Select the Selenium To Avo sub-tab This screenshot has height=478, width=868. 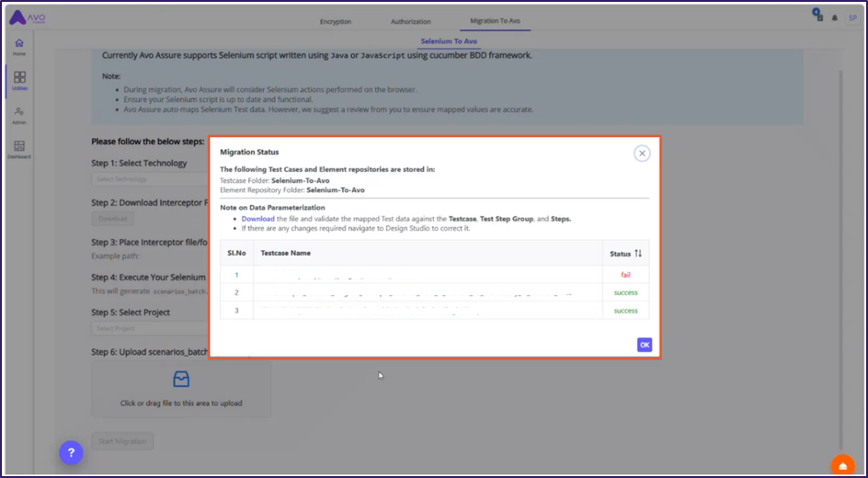pos(450,41)
